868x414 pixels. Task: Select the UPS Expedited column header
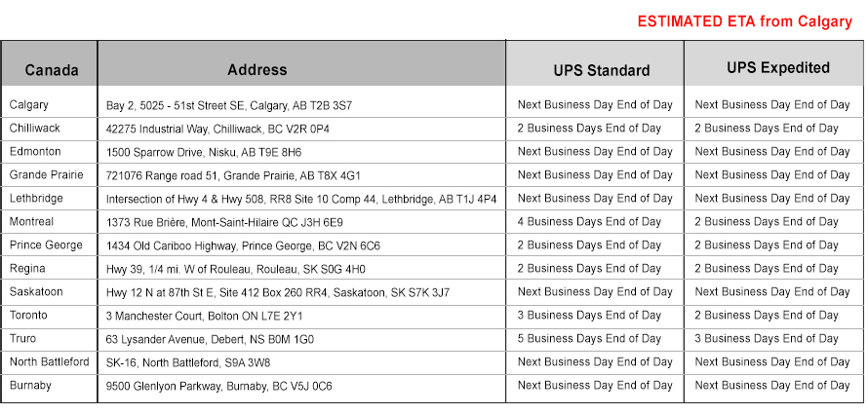click(x=778, y=68)
